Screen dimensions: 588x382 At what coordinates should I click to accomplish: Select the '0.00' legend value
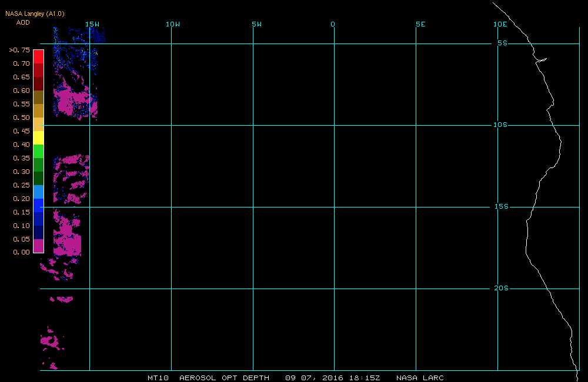tap(21, 252)
